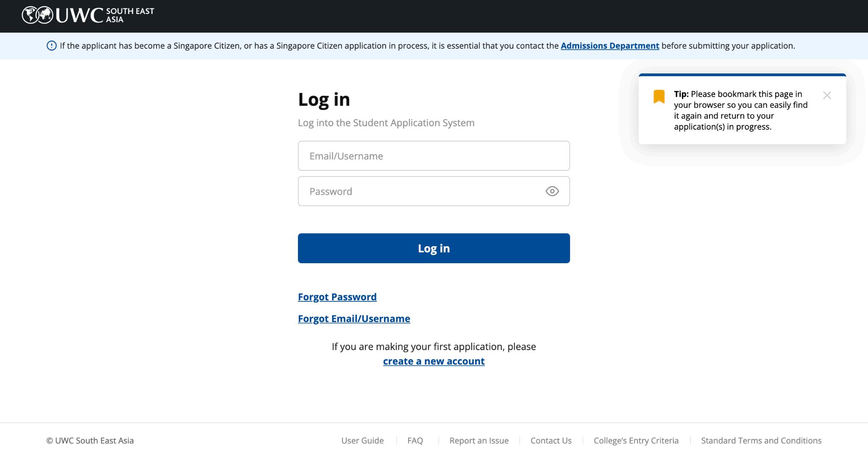
Task: Toggle password visibility with the eye icon
Action: [552, 191]
